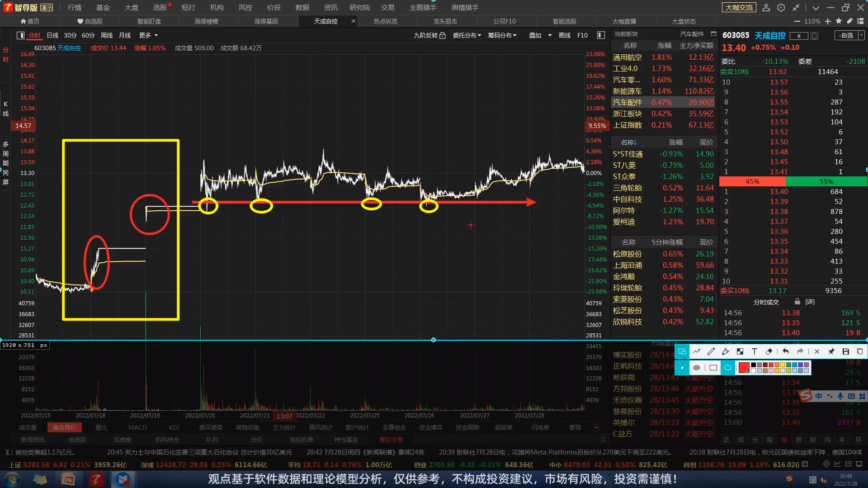Screen dimensions: 868x488
Task: Zoom out with the minus icon beside 110%
Action: click(797, 21)
